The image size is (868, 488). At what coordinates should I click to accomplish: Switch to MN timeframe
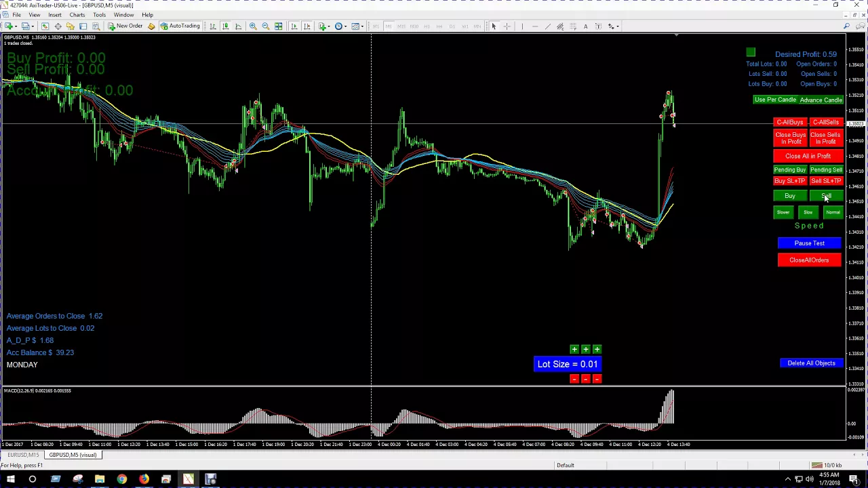477,26
